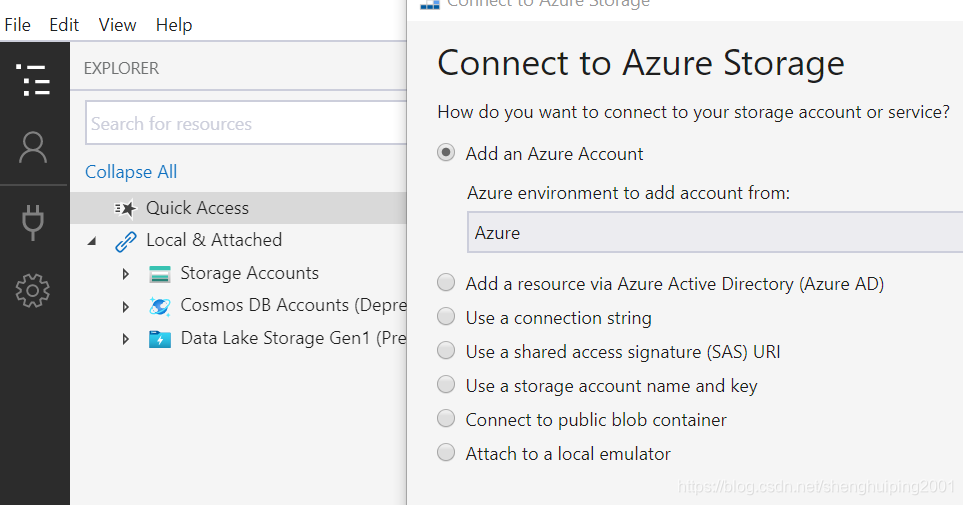Click the Collapse All link
The height and width of the screenshot is (505, 963).
coord(131,172)
